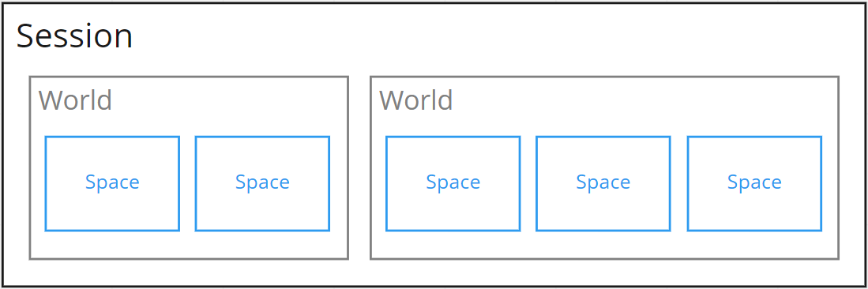
Task: Select the World label in the smaller container
Action: click(75, 101)
